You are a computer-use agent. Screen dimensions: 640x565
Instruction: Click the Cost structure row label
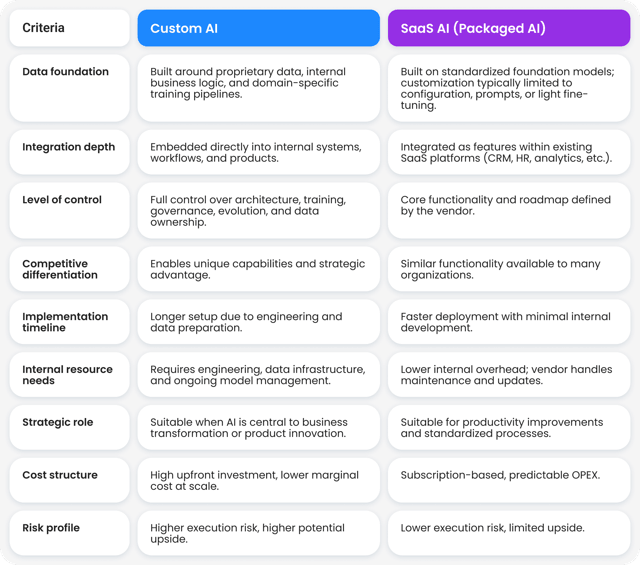[x=60, y=475]
